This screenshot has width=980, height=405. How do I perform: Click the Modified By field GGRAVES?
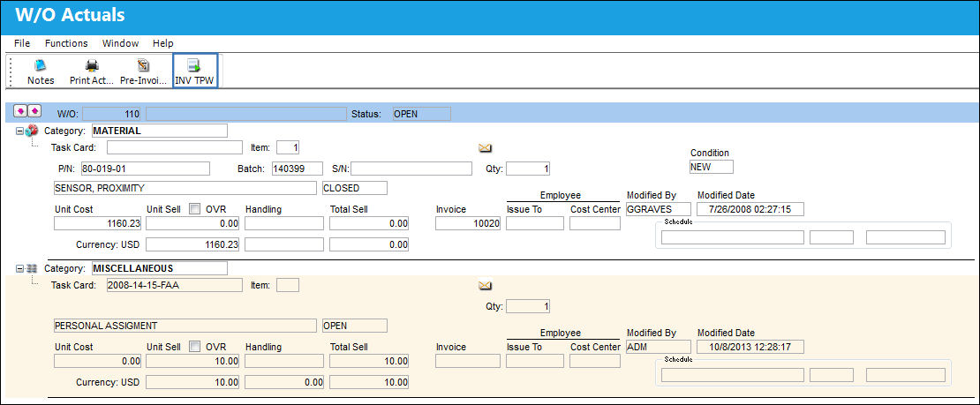point(659,209)
